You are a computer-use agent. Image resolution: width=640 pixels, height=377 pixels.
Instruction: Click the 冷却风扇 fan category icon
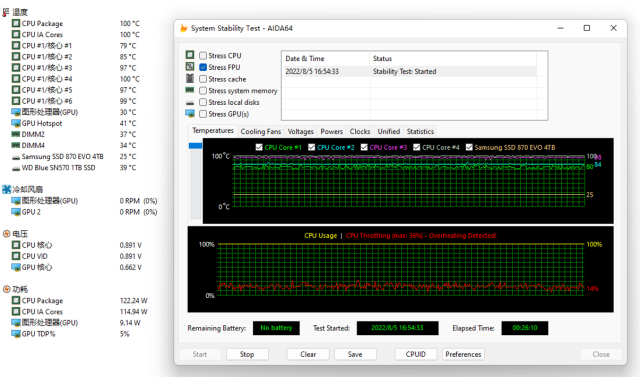(7, 189)
